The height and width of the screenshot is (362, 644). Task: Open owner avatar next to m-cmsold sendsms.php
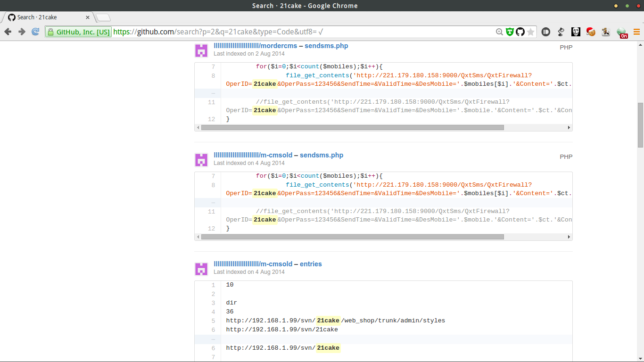pyautogui.click(x=201, y=160)
